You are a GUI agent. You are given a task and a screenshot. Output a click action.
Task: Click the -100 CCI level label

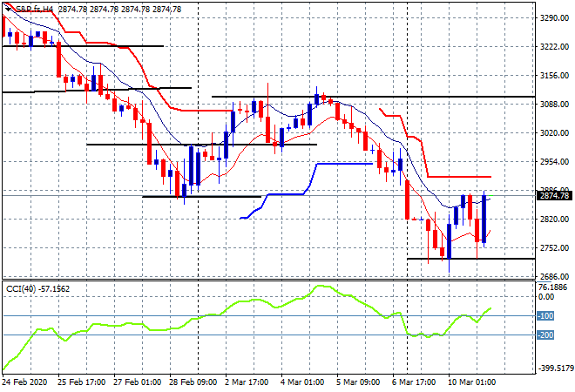545,315
